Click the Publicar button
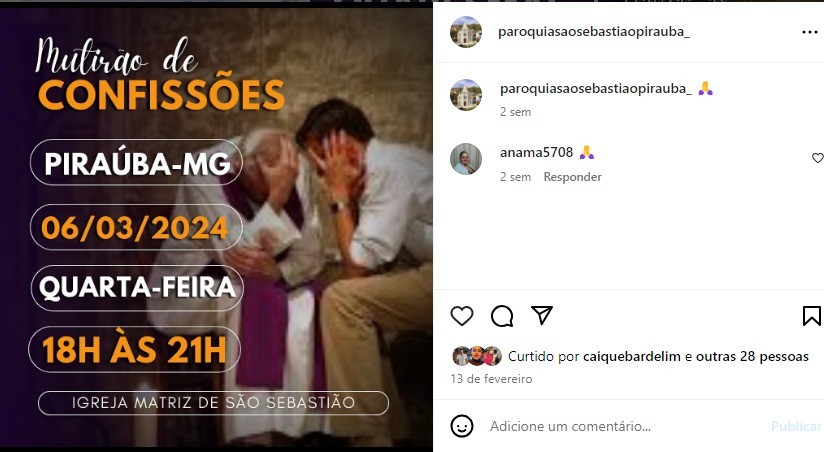Screen dimensions: 824x452 pos(796,426)
